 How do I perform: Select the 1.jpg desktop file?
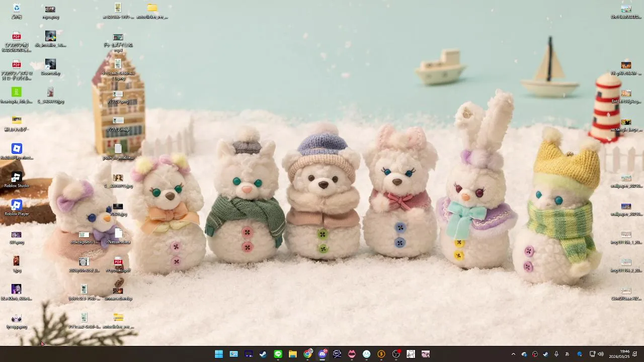point(17,265)
